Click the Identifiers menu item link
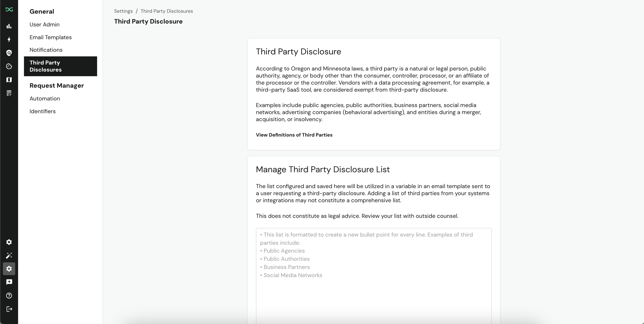Viewport: 644px width, 324px height. coord(43,111)
